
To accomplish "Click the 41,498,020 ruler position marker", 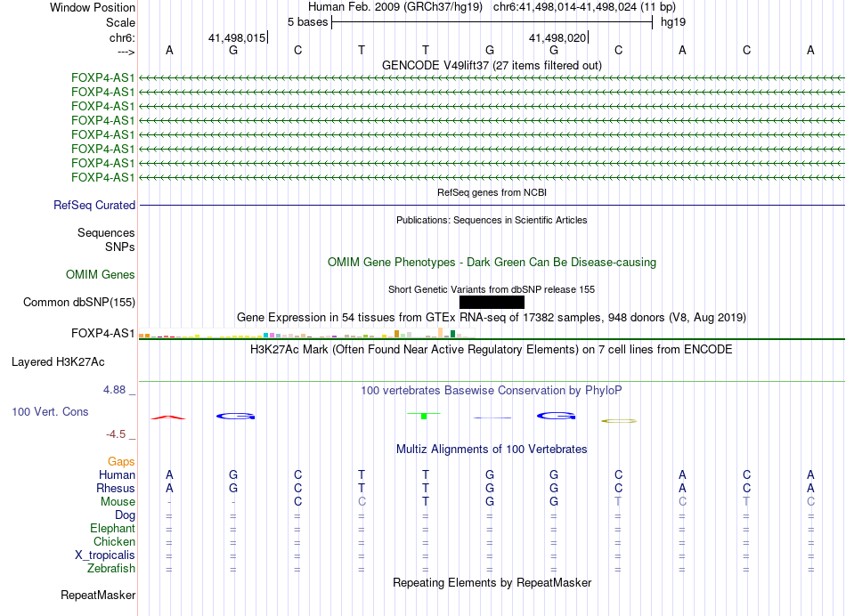I will coord(558,37).
